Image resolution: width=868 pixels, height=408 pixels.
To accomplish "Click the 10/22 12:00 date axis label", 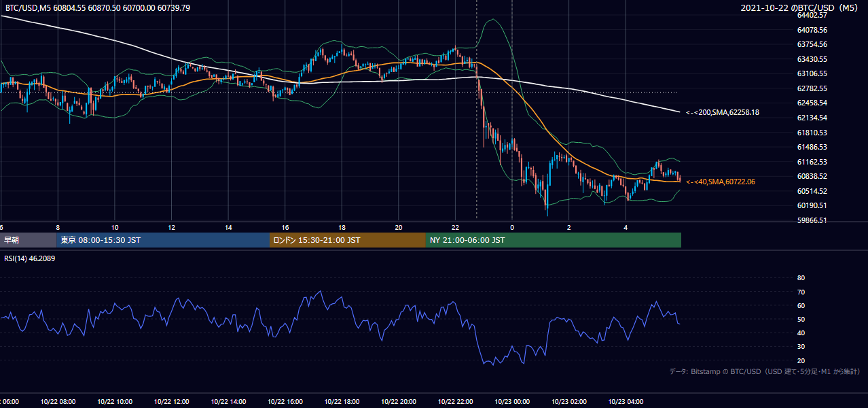I will pyautogui.click(x=172, y=402).
